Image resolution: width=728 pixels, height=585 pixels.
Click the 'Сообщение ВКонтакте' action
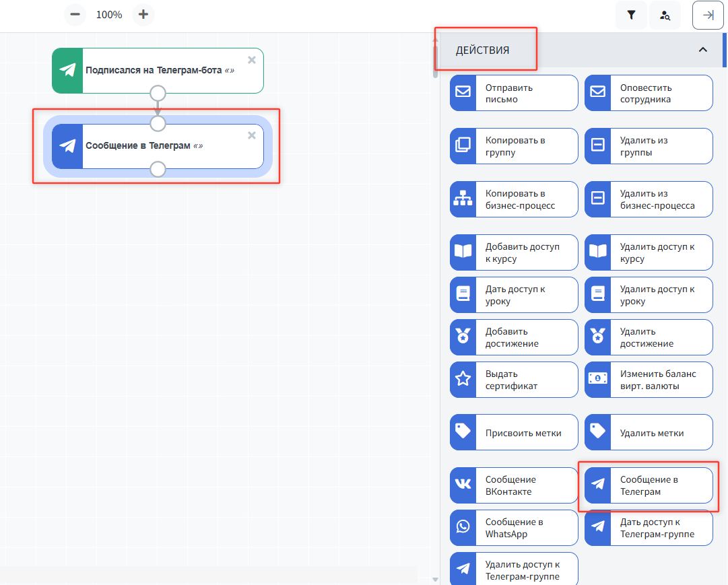point(514,485)
